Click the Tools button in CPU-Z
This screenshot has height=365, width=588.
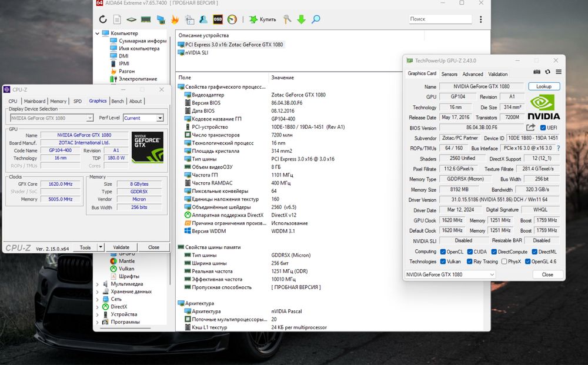(x=85, y=247)
